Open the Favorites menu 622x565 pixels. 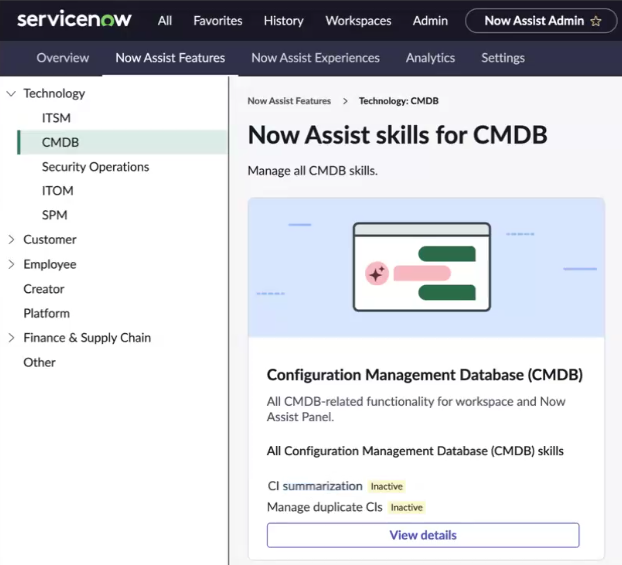pyautogui.click(x=218, y=21)
